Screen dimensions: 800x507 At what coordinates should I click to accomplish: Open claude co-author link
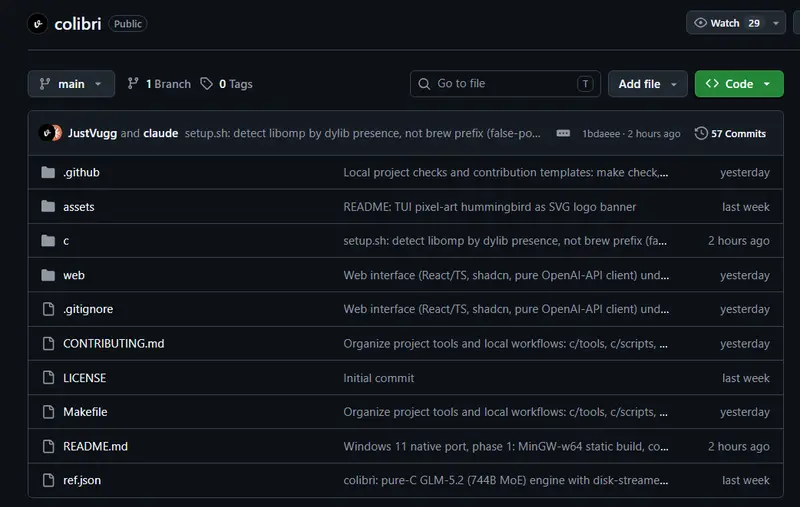[161, 133]
